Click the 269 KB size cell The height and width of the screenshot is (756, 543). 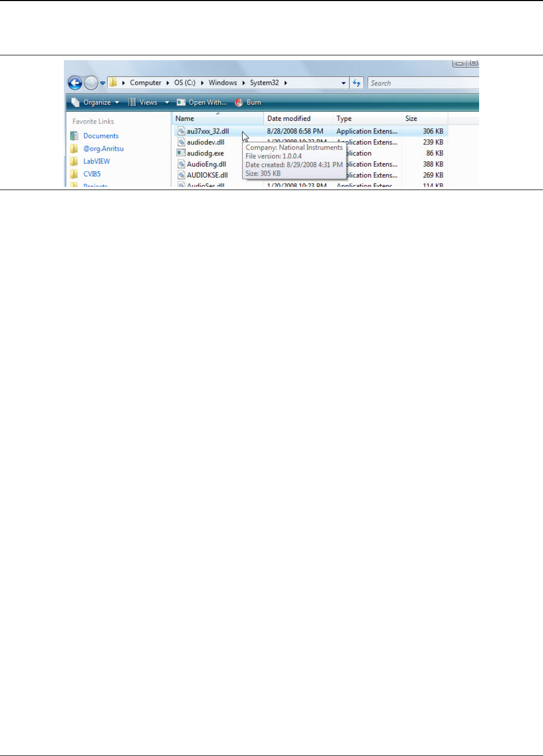pos(433,175)
